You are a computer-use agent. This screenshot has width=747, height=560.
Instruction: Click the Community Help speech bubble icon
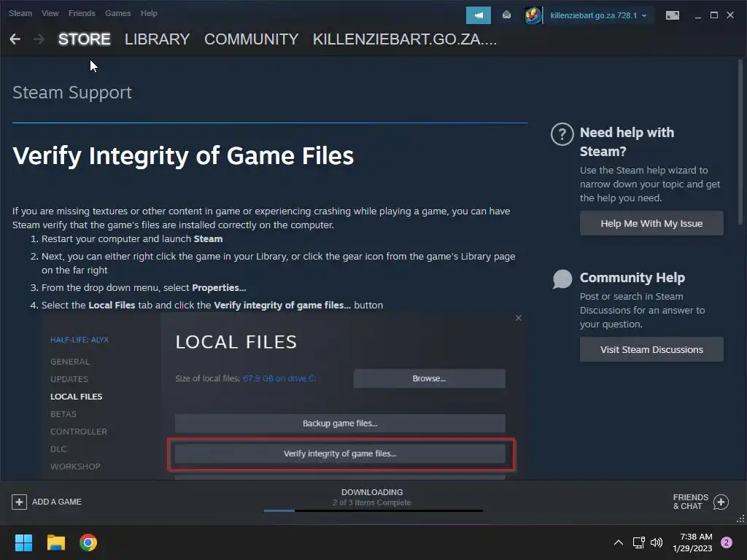tap(562, 279)
